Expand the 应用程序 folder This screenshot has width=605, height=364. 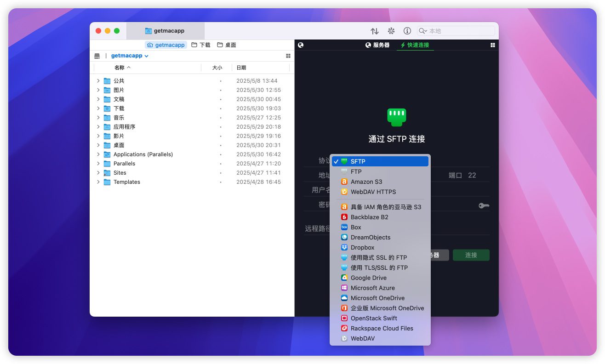tap(98, 127)
